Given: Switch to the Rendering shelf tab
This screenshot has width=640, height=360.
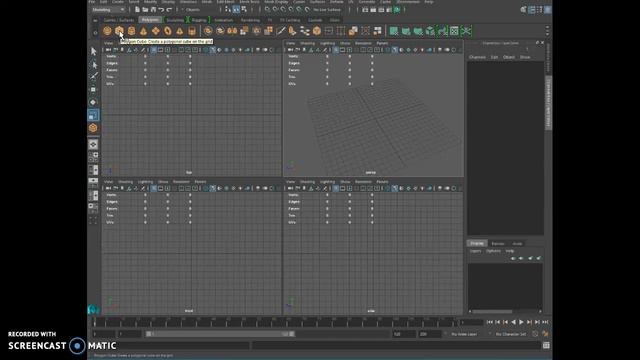Looking at the screenshot, I should point(250,20).
